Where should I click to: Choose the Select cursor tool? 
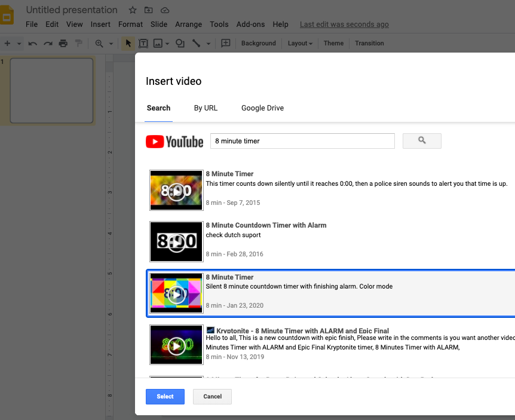(128, 44)
